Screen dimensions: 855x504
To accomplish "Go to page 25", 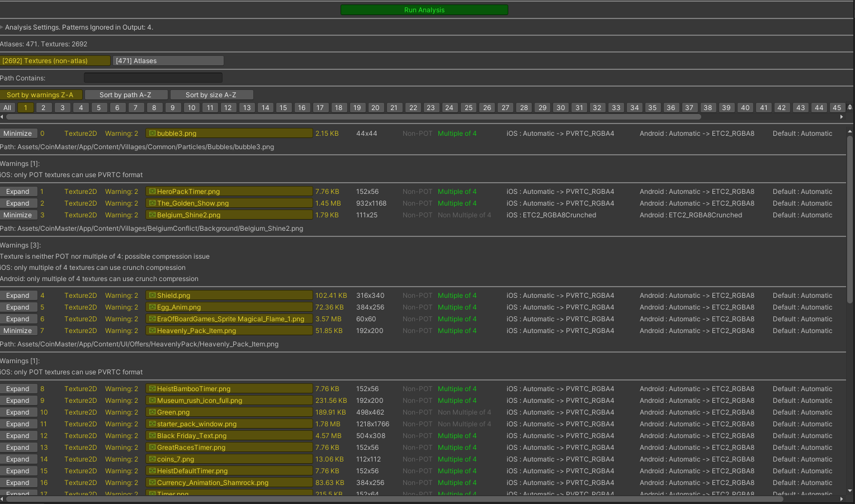I will click(469, 108).
